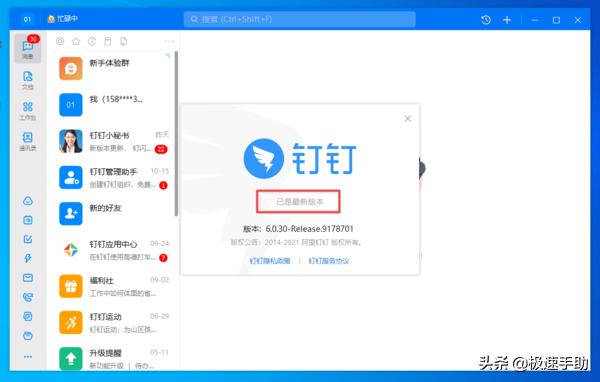Click the search box in the title bar
The image size is (600, 382).
coord(300,19)
